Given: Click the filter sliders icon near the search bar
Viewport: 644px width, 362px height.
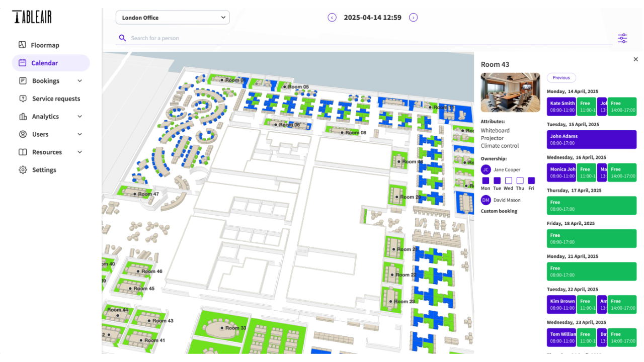Looking at the screenshot, I should click(x=622, y=38).
